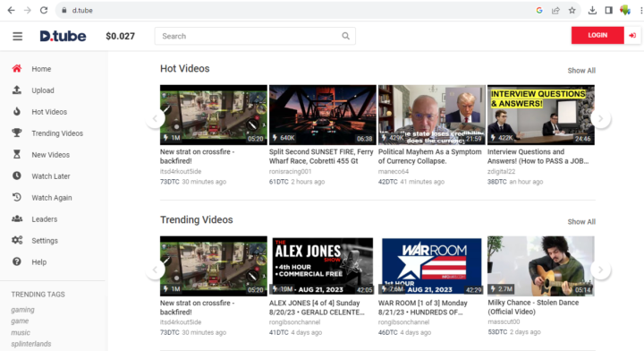644x351 pixels.
Task: Bookmark this page with the star icon
Action: pyautogui.click(x=572, y=10)
